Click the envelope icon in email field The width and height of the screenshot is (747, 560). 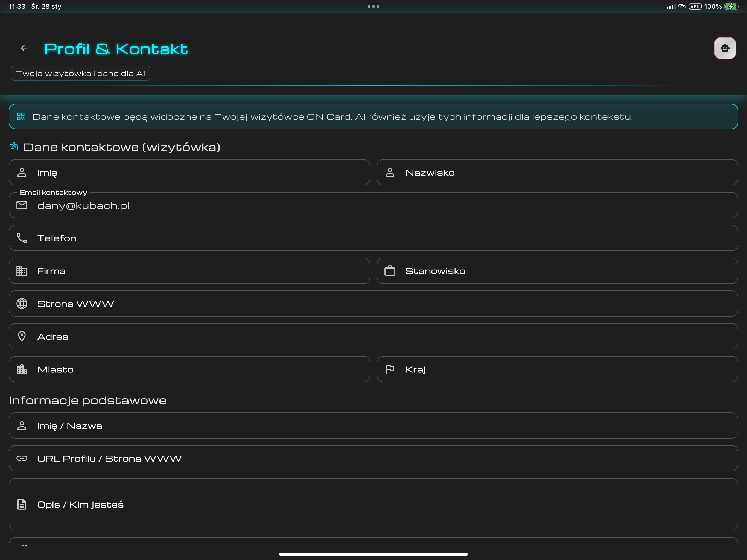pyautogui.click(x=22, y=205)
